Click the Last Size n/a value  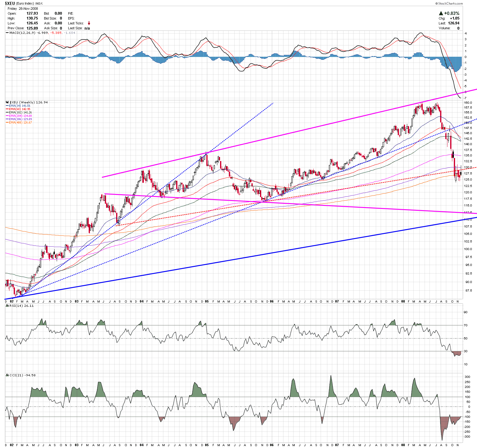coord(87,28)
